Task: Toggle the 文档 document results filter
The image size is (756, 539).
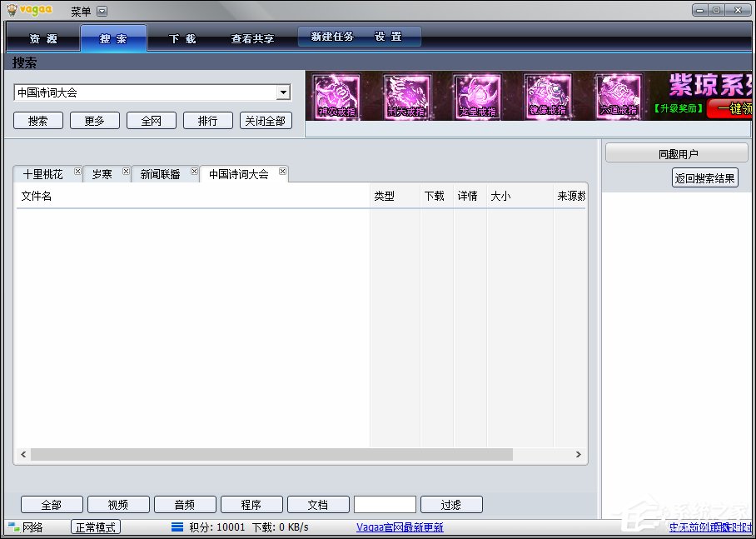Action: click(318, 504)
